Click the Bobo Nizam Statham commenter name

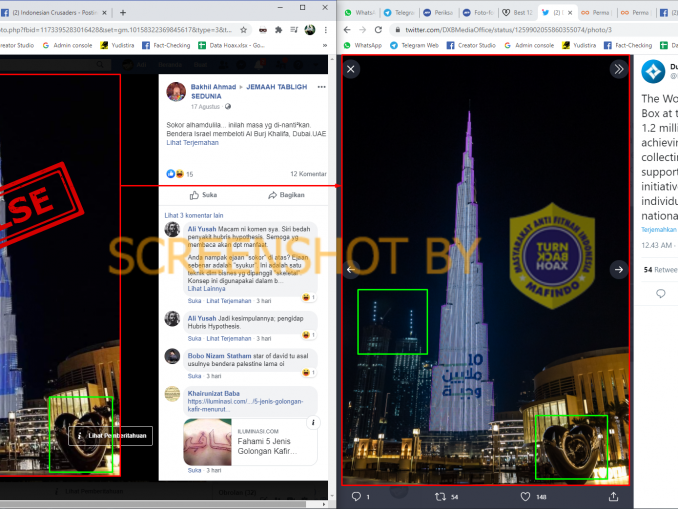219,355
